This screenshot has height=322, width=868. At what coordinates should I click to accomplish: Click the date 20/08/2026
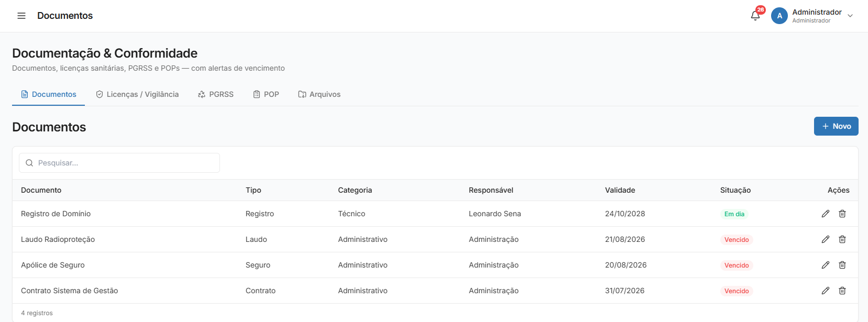[x=626, y=265]
